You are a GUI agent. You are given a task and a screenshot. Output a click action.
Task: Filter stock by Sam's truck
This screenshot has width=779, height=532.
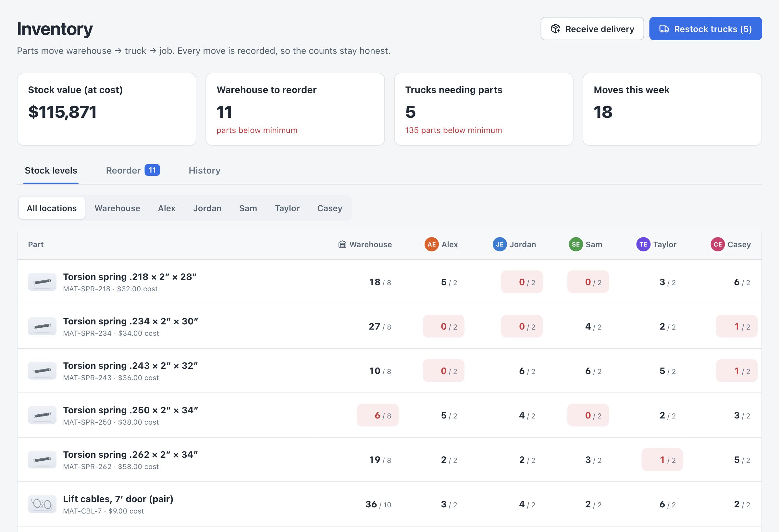pos(248,208)
